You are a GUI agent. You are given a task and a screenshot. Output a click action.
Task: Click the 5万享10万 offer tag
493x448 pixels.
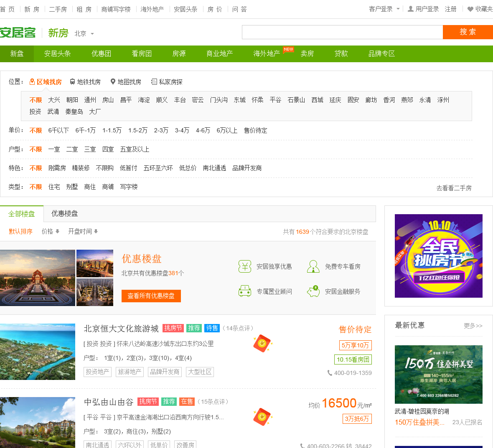355,345
